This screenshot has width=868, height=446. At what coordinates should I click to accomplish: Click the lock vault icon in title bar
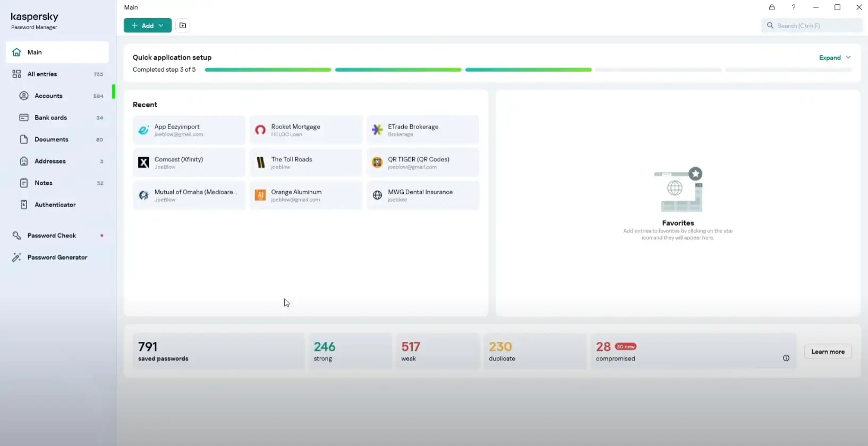[771, 7]
